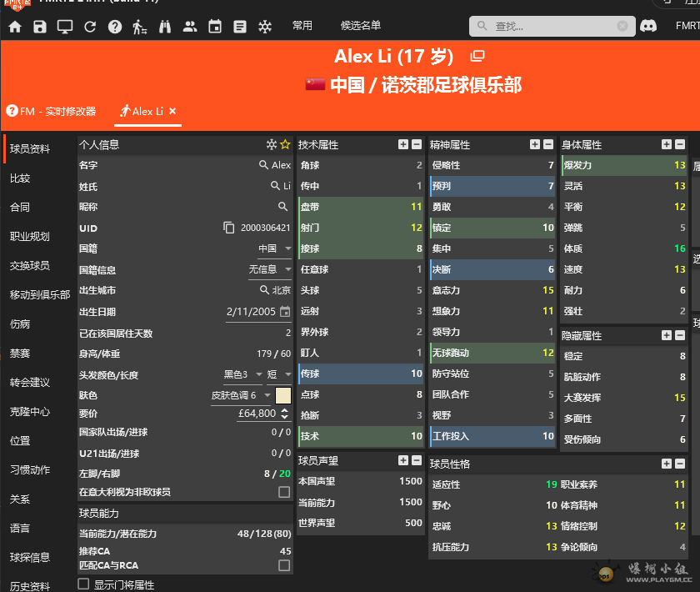Click the Refresh icon in the toolbar

(90, 27)
